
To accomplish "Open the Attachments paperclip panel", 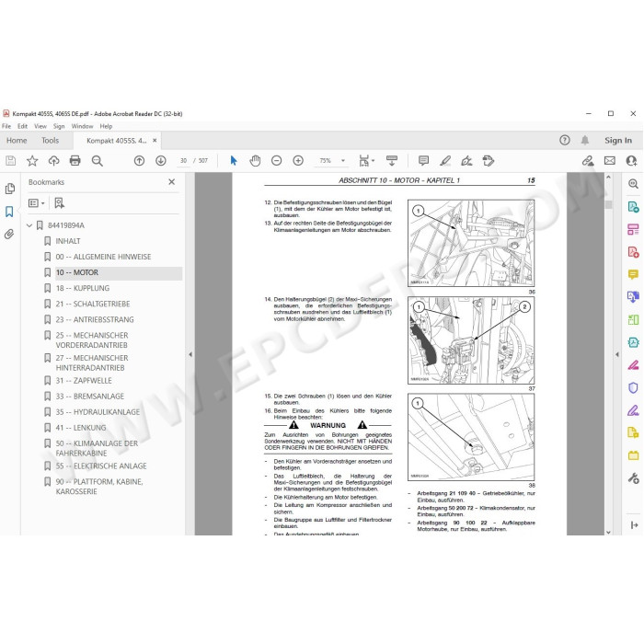I will coord(9,234).
